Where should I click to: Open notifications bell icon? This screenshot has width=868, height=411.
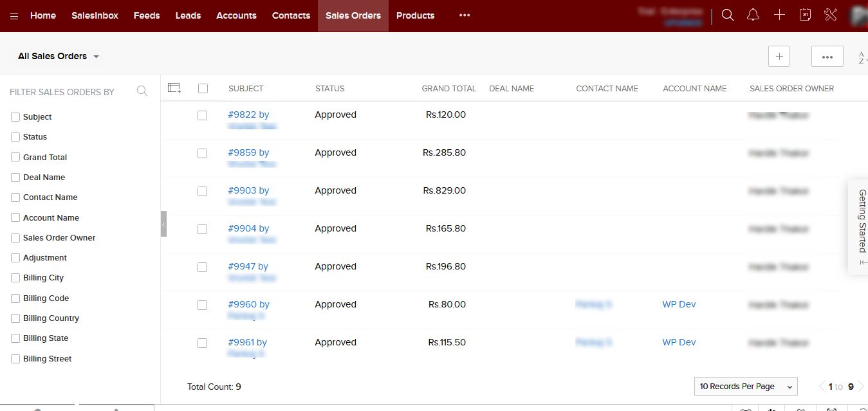pyautogui.click(x=753, y=15)
